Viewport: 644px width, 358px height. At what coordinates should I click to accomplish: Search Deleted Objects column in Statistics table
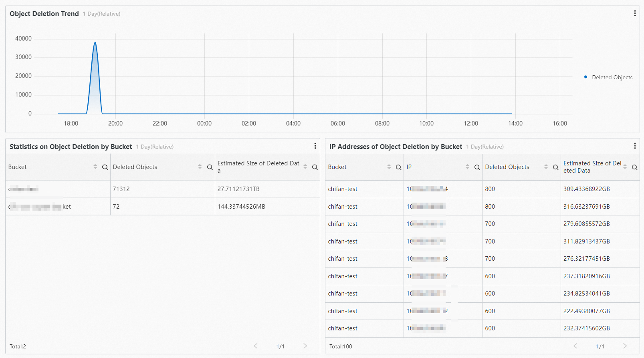tap(210, 167)
